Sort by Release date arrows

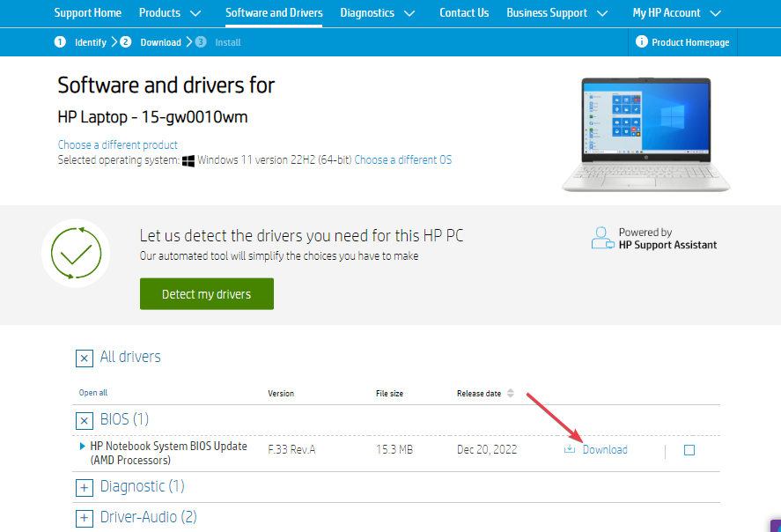tap(511, 393)
